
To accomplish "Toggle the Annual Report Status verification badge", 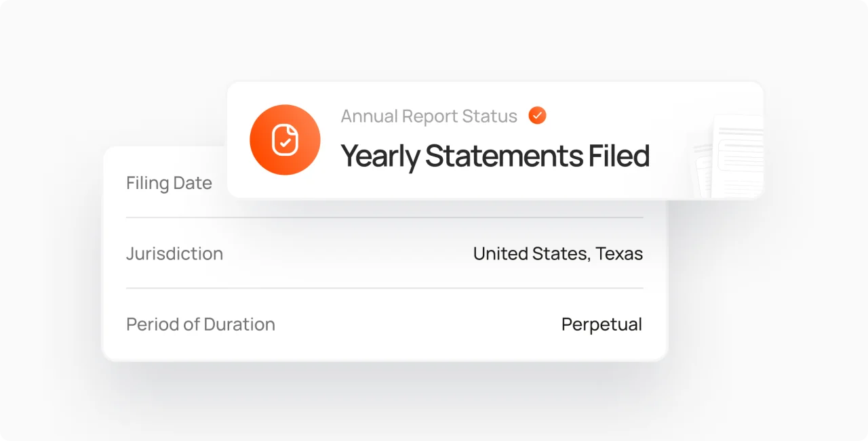I will coord(536,115).
